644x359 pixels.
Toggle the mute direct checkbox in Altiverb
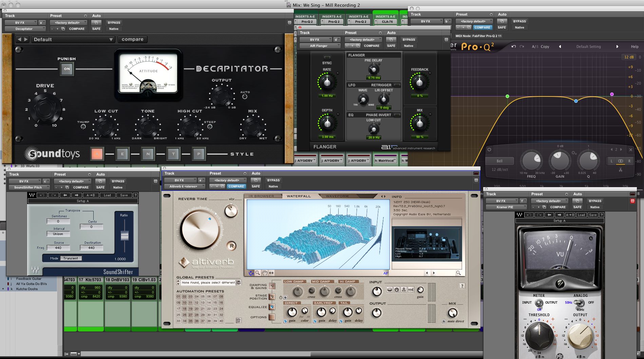coord(443,321)
